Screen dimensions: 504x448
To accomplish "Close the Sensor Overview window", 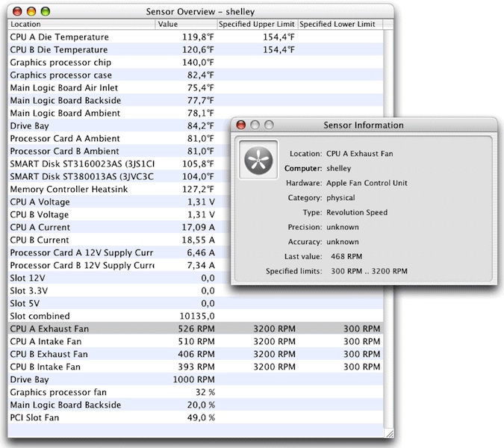I will click(x=16, y=11).
